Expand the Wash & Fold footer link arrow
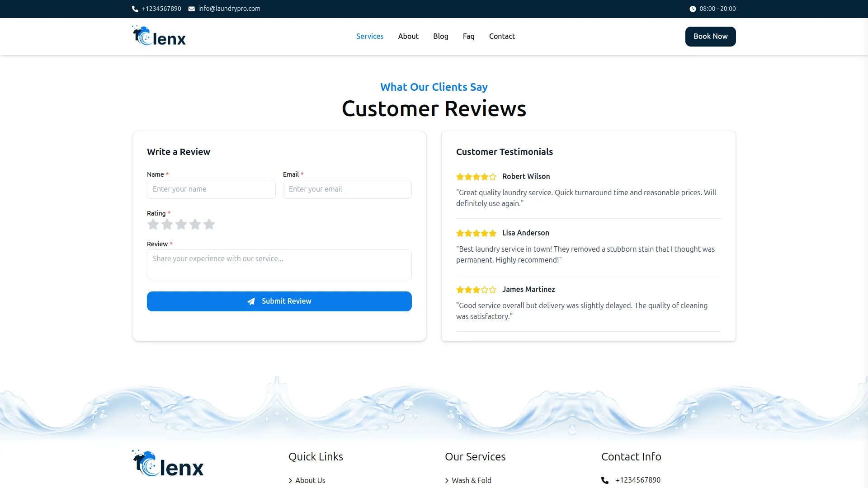Viewport: 868px width, 488px height. (x=446, y=480)
